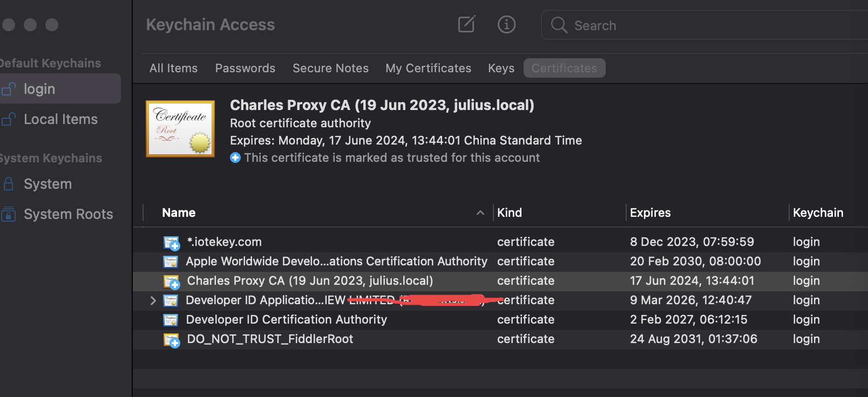Screen dimensions: 868x397
Task: Select Local Items keychain
Action: (59, 119)
